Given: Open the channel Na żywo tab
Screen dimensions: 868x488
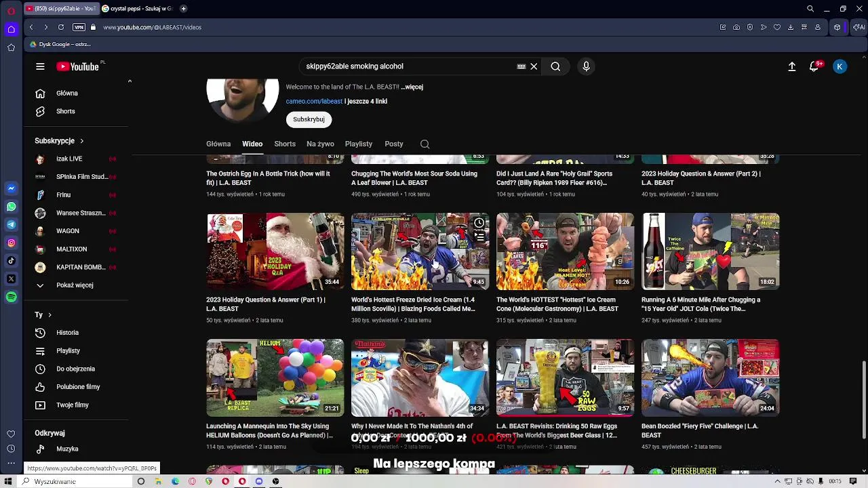Looking at the screenshot, I should (320, 144).
